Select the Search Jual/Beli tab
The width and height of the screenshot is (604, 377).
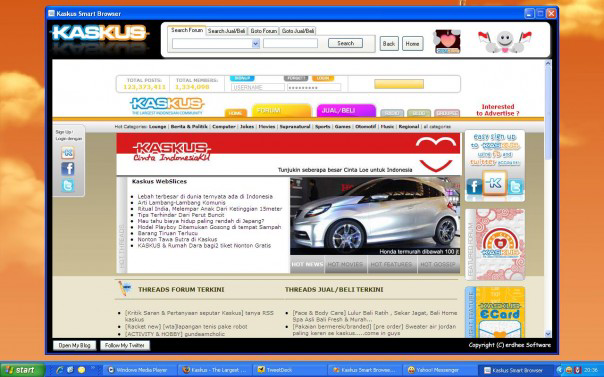point(226,31)
